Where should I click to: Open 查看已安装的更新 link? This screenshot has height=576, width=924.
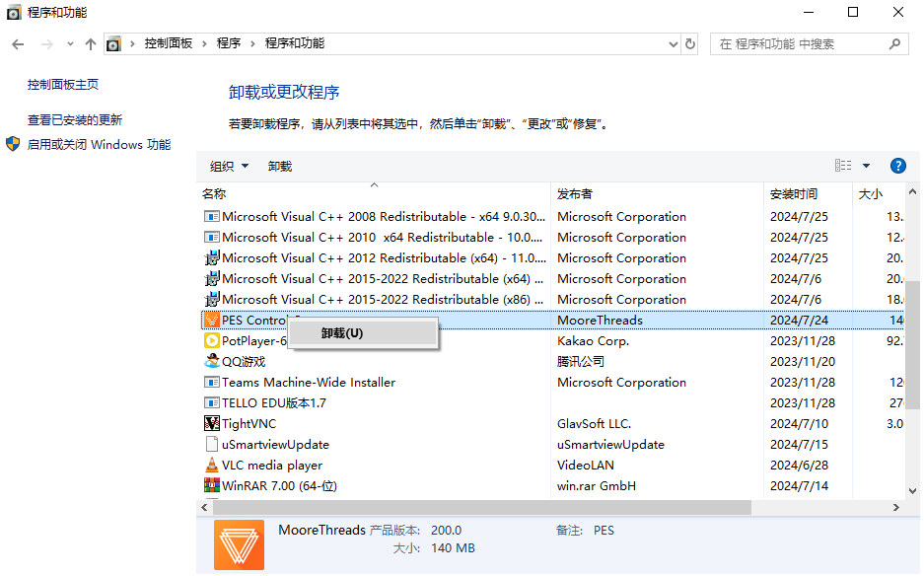pos(75,119)
